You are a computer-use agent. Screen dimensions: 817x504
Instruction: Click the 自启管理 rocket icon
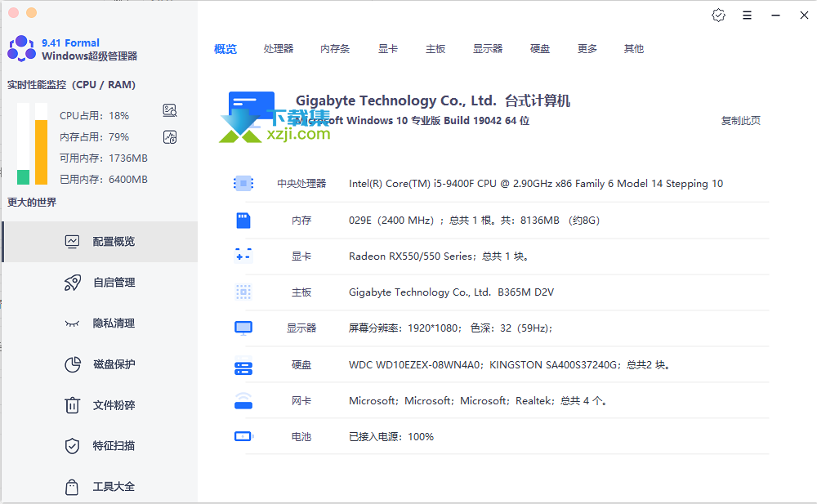[x=73, y=283]
